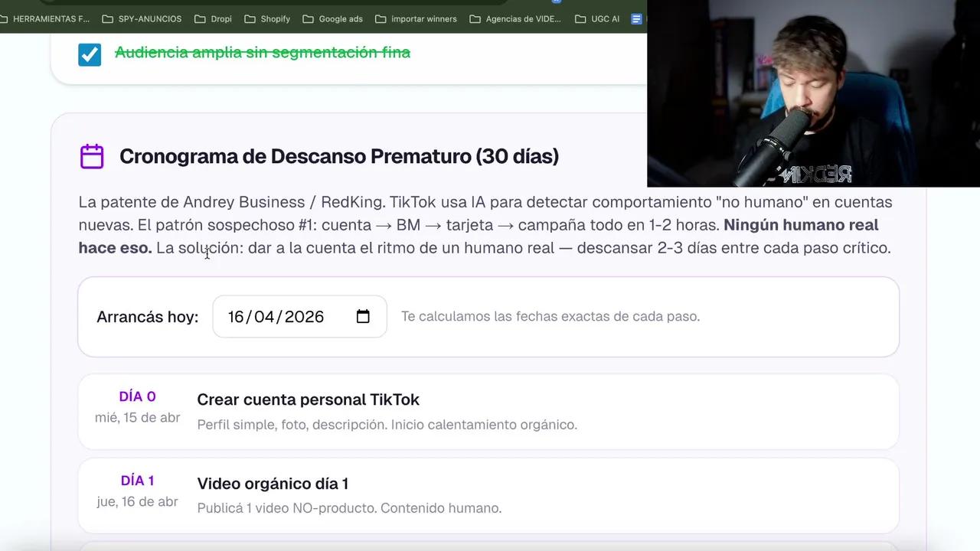Click the Arrancás hoy date field

click(299, 316)
